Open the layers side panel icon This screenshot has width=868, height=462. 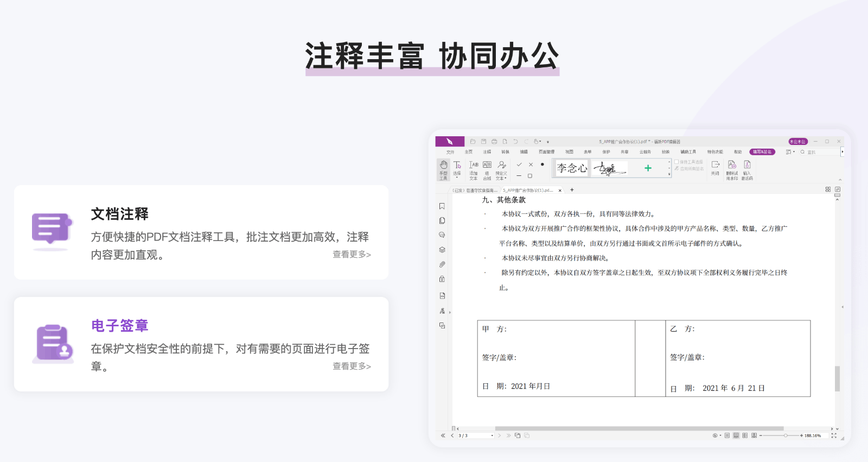click(x=442, y=250)
